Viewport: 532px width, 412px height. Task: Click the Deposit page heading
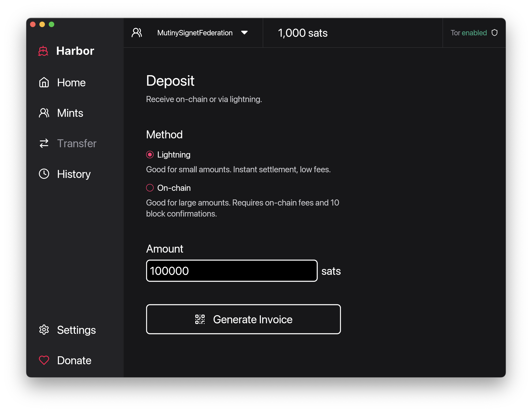[170, 81]
